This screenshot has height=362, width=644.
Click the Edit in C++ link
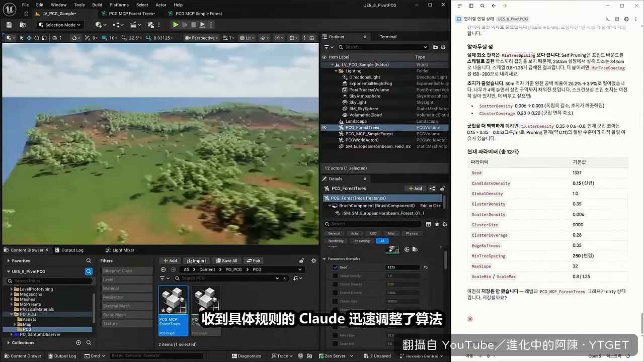(430, 206)
